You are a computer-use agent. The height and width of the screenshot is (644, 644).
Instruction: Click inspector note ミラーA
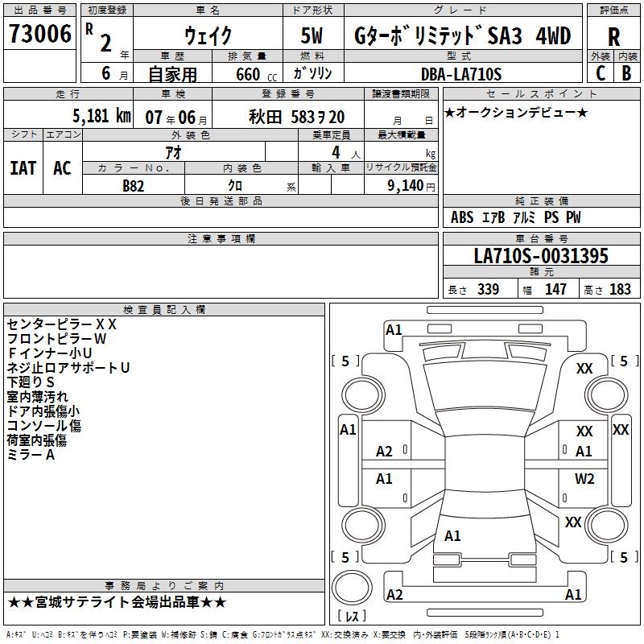pyautogui.click(x=31, y=455)
